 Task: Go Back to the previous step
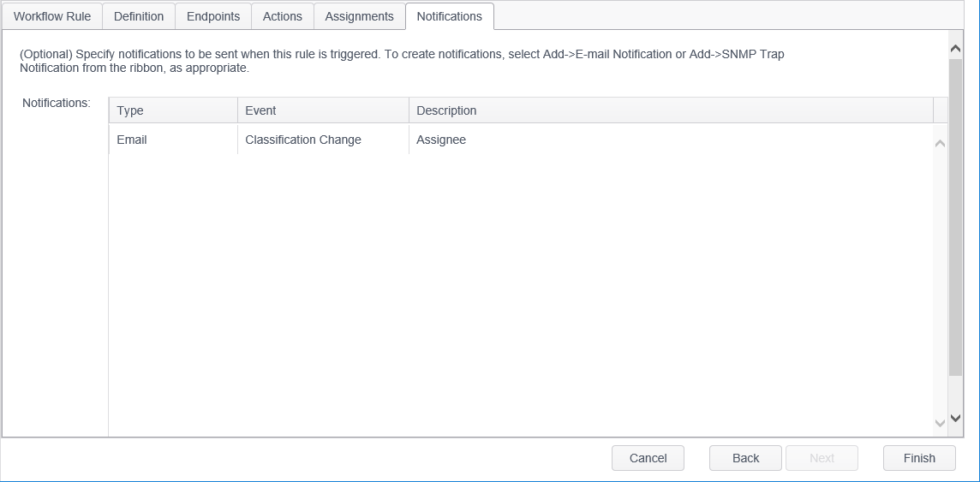(745, 458)
